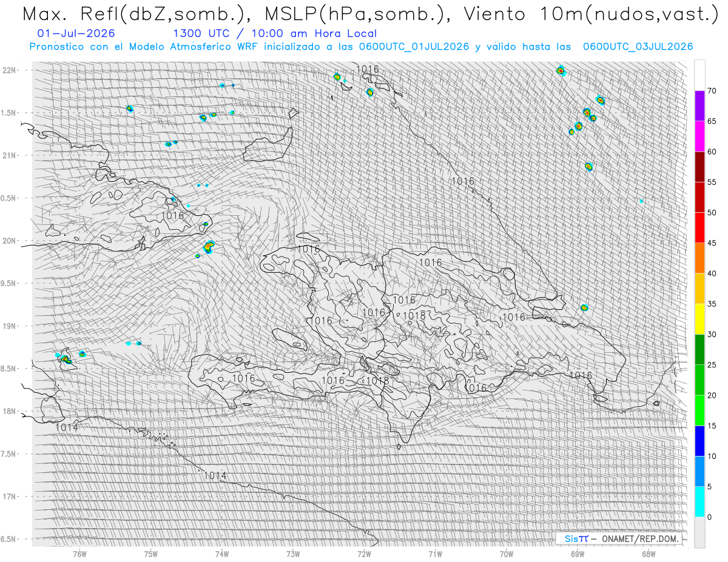Click the 73W longitude label
The width and height of the screenshot is (728, 562).
point(293,554)
